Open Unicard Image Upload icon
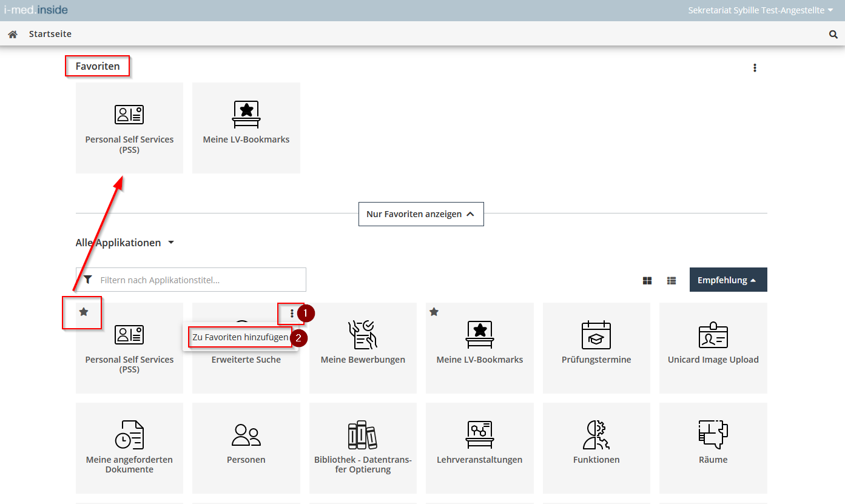This screenshot has height=504, width=845. tap(713, 335)
